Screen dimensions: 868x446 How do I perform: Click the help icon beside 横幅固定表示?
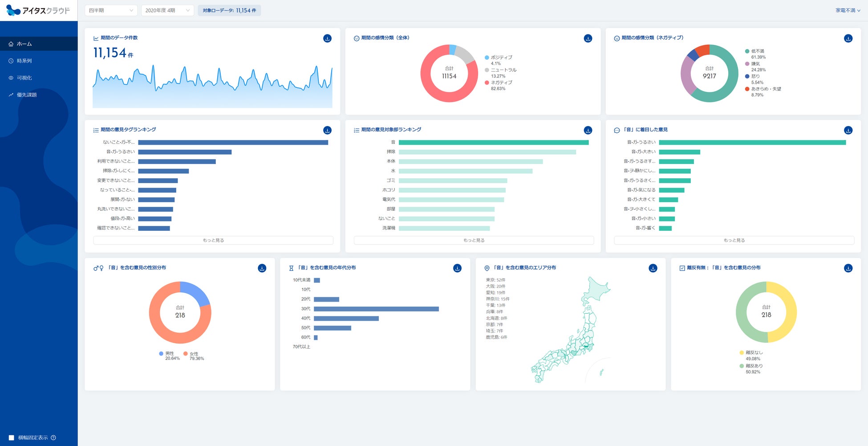(x=53, y=438)
